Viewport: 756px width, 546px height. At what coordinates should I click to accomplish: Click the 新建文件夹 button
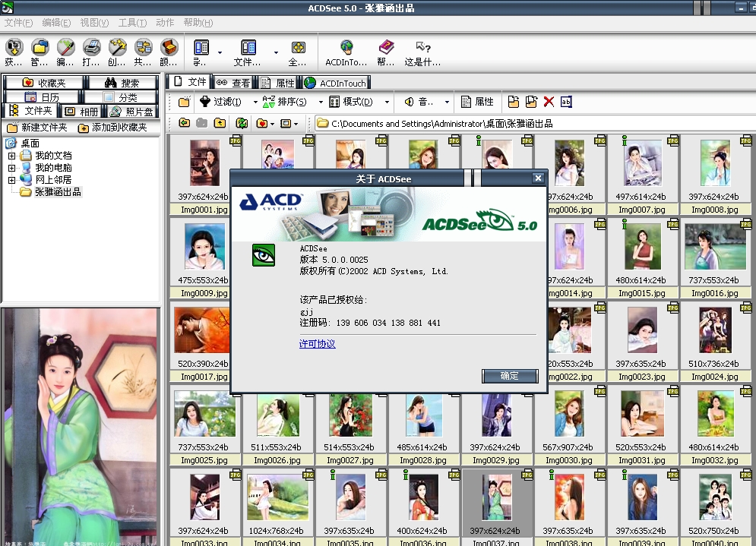(37, 128)
